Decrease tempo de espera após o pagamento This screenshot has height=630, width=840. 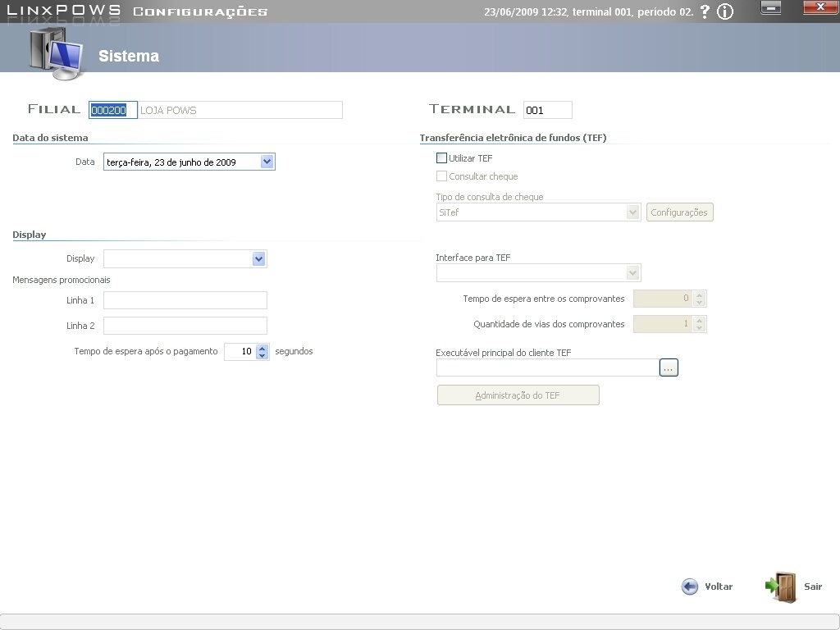[x=262, y=356]
